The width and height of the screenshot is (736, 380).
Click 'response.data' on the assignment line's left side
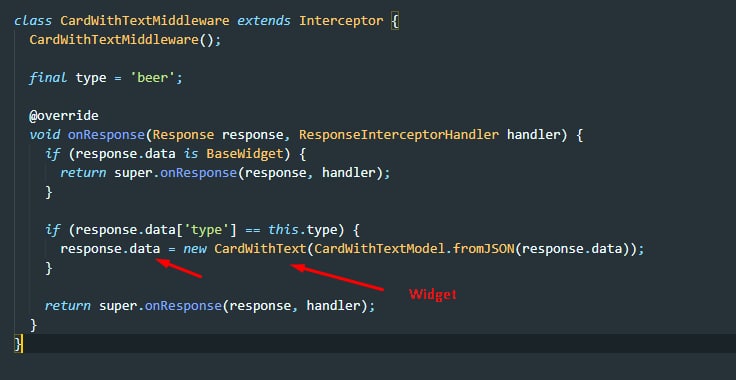tap(110, 249)
